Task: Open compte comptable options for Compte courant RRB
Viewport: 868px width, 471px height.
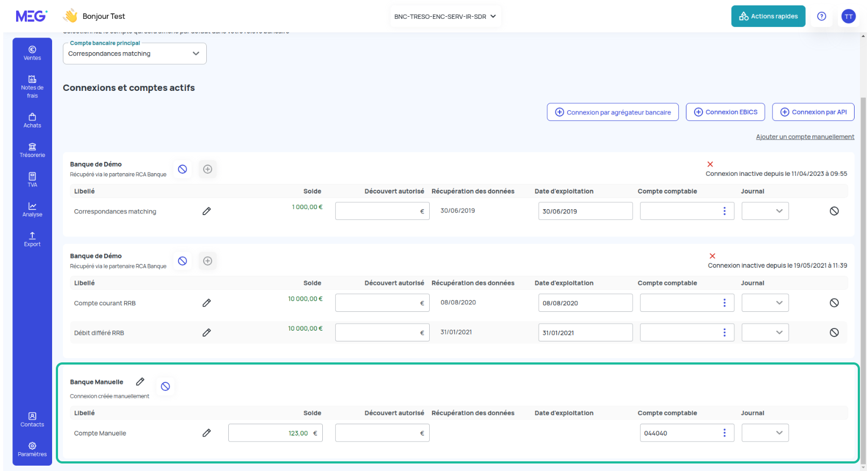Action: [x=725, y=303]
